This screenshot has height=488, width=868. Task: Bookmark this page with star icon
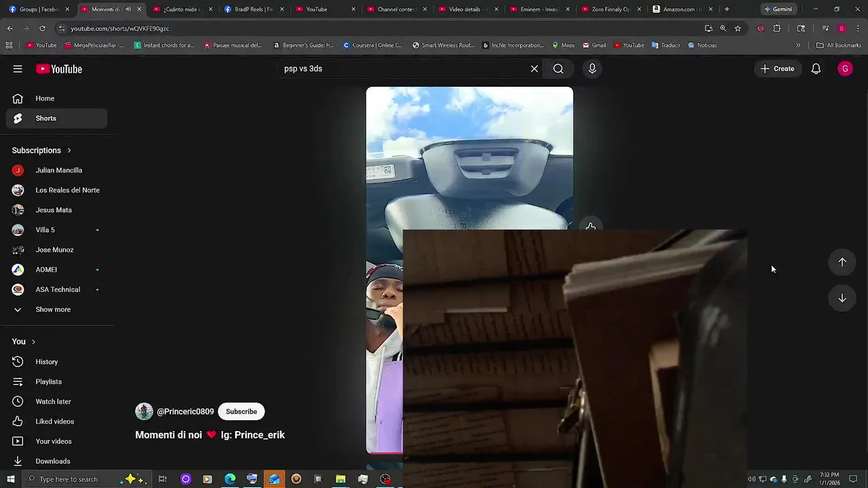pyautogui.click(x=738, y=28)
